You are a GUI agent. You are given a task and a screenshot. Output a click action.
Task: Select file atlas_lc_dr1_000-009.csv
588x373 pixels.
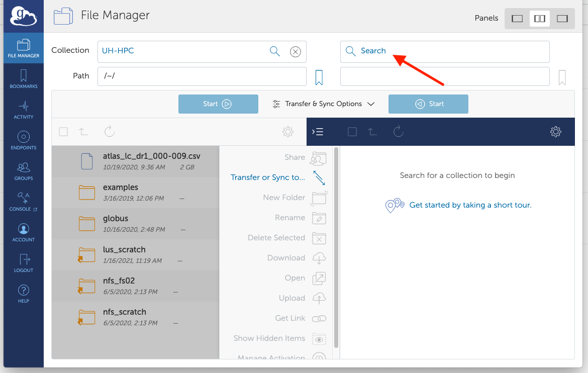135,161
